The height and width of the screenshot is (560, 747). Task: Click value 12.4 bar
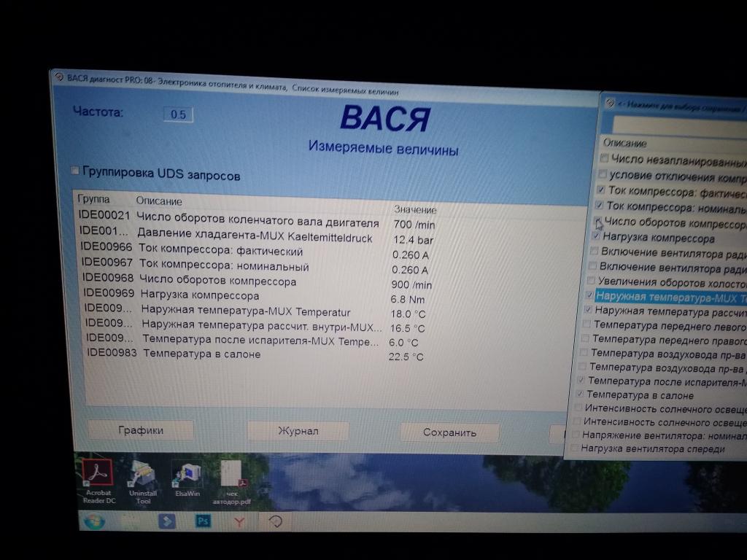coord(413,239)
